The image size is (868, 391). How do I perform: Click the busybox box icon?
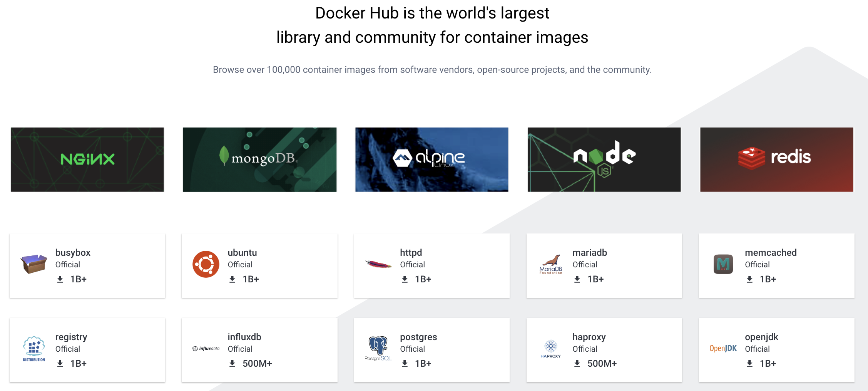(x=34, y=264)
